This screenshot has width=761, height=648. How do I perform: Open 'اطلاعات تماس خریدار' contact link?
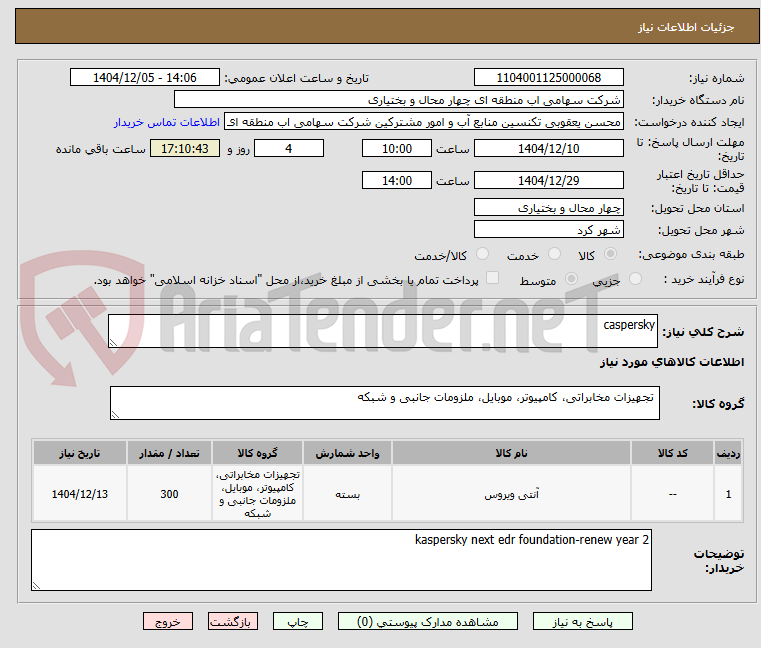[x=167, y=122]
